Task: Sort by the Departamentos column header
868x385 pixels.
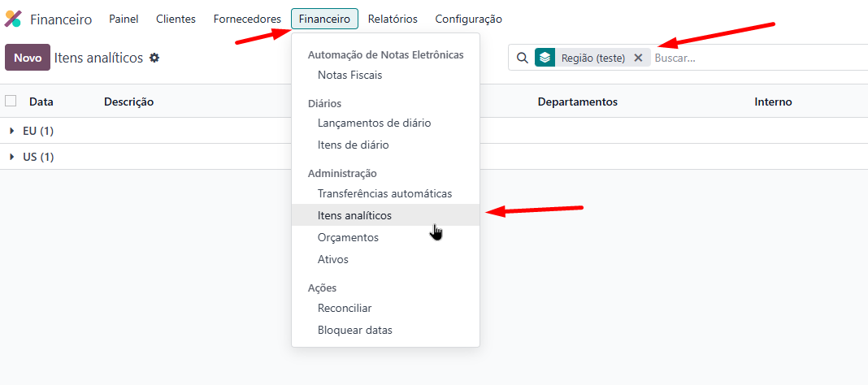Action: tap(577, 102)
